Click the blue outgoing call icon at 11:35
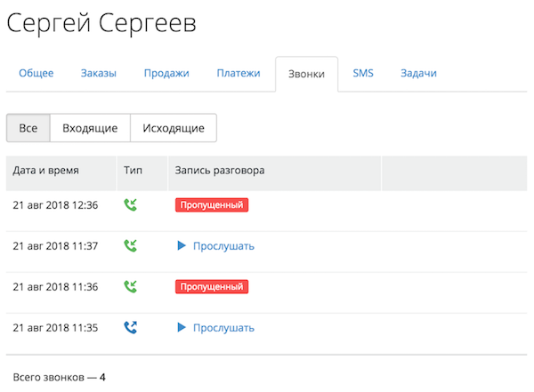This screenshot has width=534, height=392. [132, 327]
